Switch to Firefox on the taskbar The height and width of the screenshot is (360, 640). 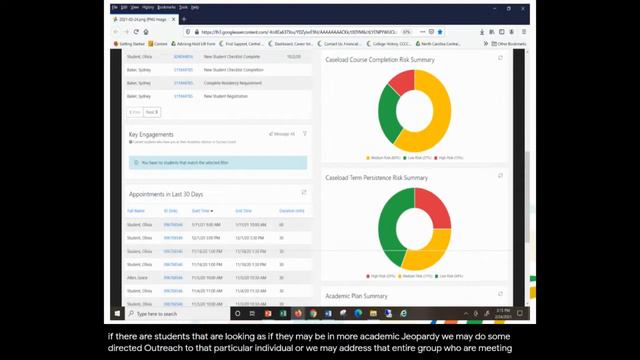click(298, 313)
